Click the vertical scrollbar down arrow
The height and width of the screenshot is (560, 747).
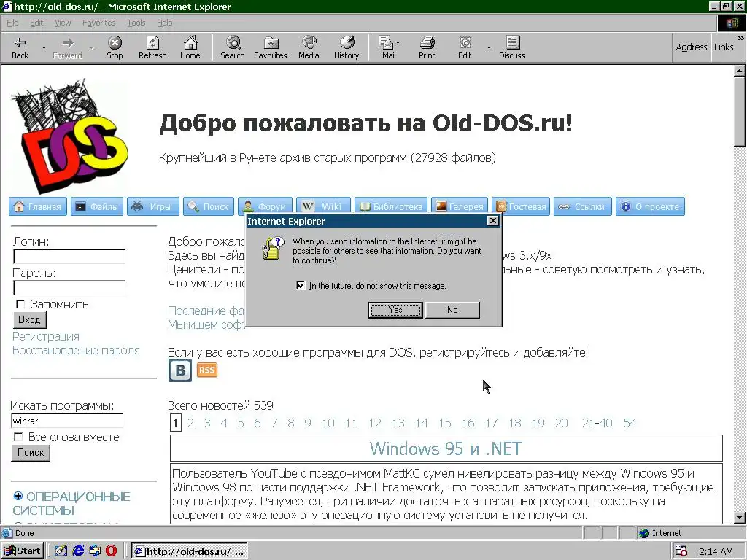click(x=740, y=518)
